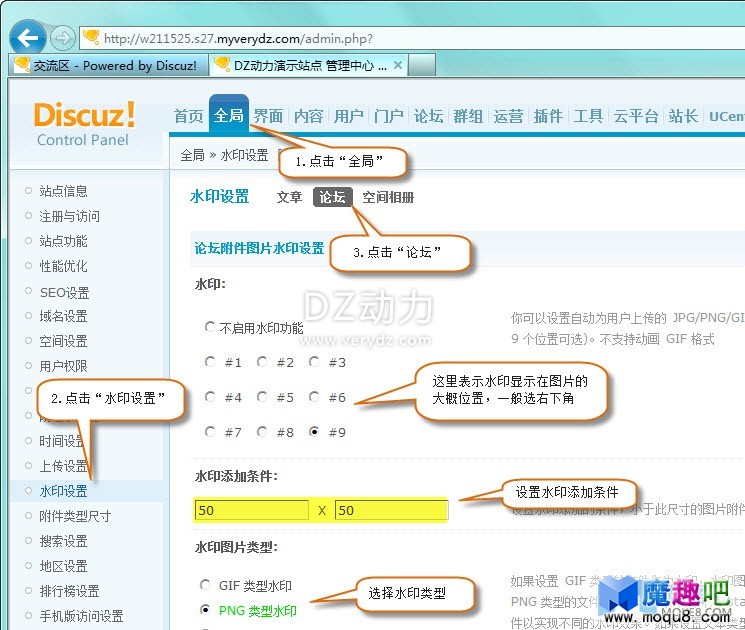Open the 界面 top menu

click(x=268, y=115)
